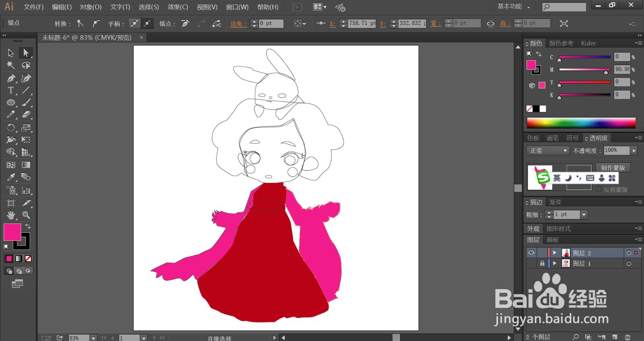Select the Blend tool
This screenshot has width=644, height=341.
tap(26, 177)
